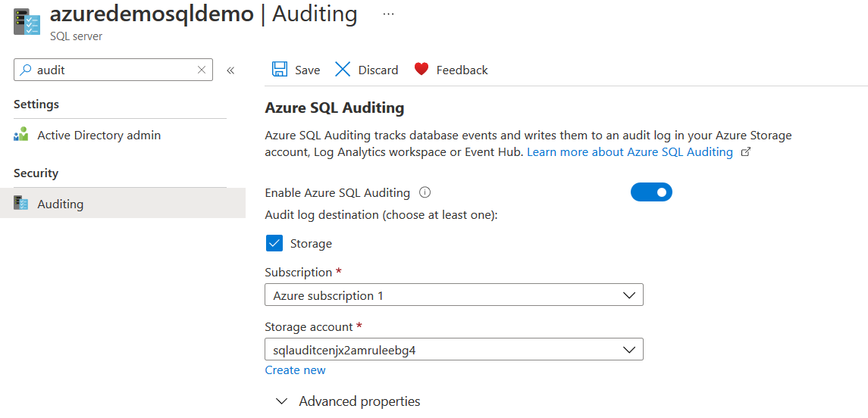Clear the audit search box
This screenshot has width=868, height=418.
(x=202, y=70)
